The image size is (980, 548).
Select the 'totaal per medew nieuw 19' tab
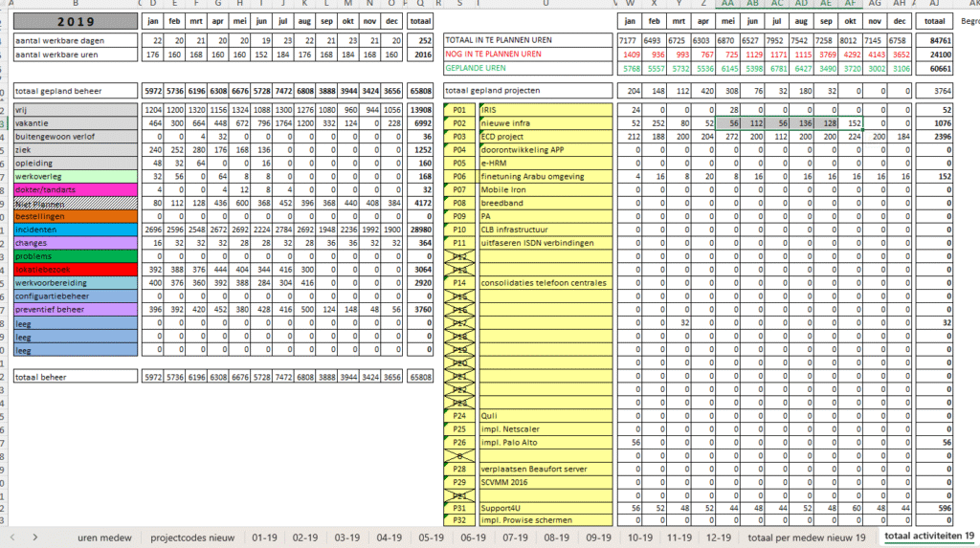click(x=806, y=537)
